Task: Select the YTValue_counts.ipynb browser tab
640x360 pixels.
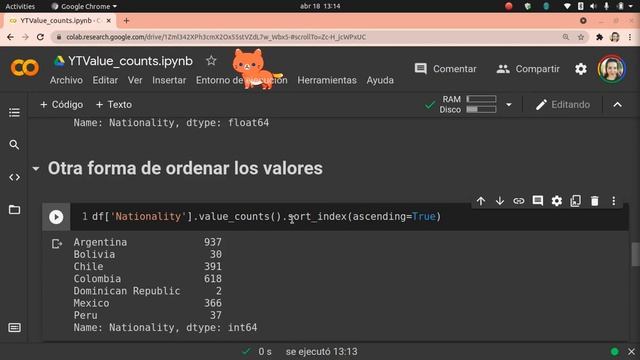Action: tap(60, 20)
